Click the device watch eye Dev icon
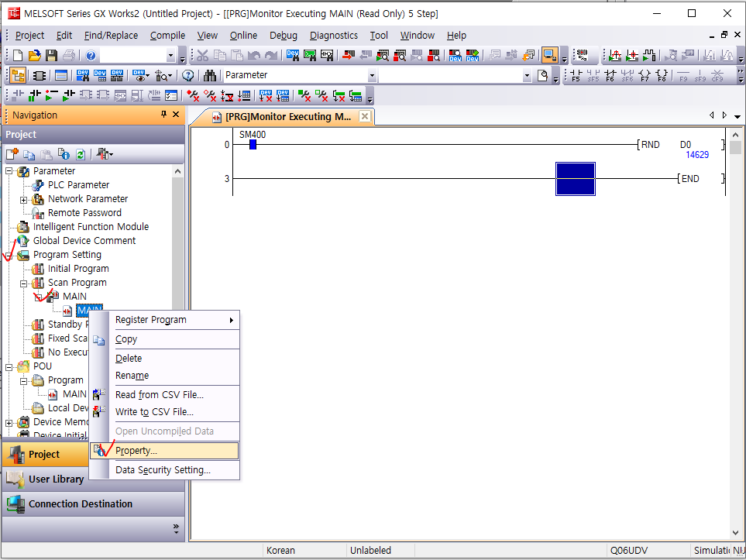 (141, 75)
